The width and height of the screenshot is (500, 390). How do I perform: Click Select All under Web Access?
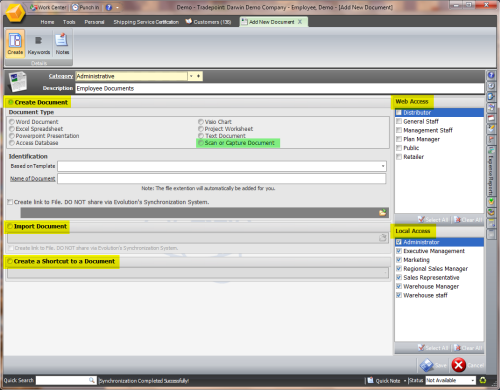(x=433, y=220)
